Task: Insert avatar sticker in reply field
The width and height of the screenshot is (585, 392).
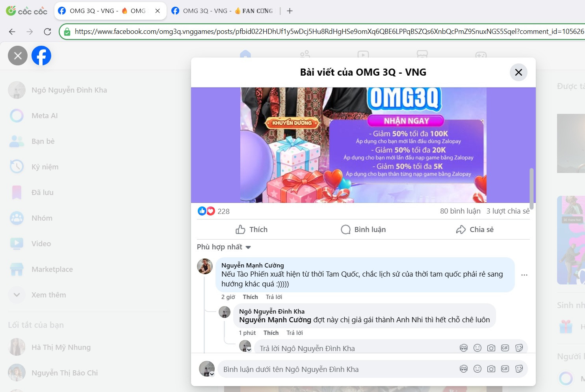Action: click(464, 348)
